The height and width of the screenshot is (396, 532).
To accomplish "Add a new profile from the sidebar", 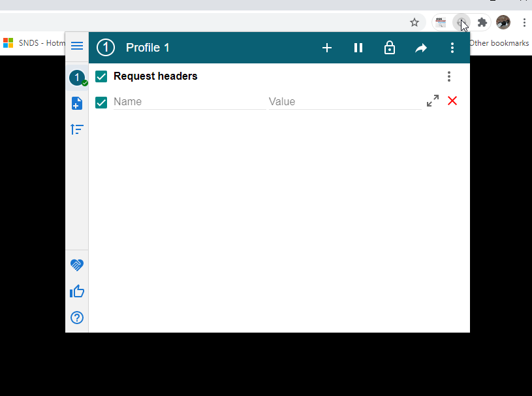I will tap(77, 103).
